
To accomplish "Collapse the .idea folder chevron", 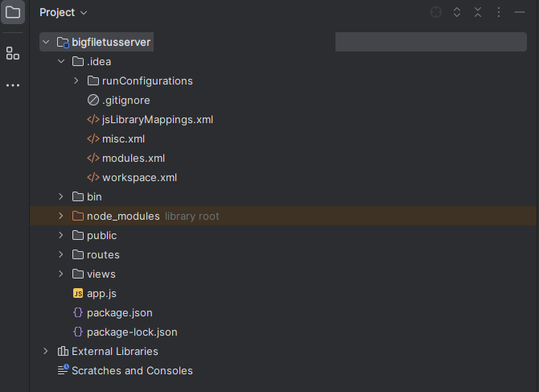I will coord(61,61).
